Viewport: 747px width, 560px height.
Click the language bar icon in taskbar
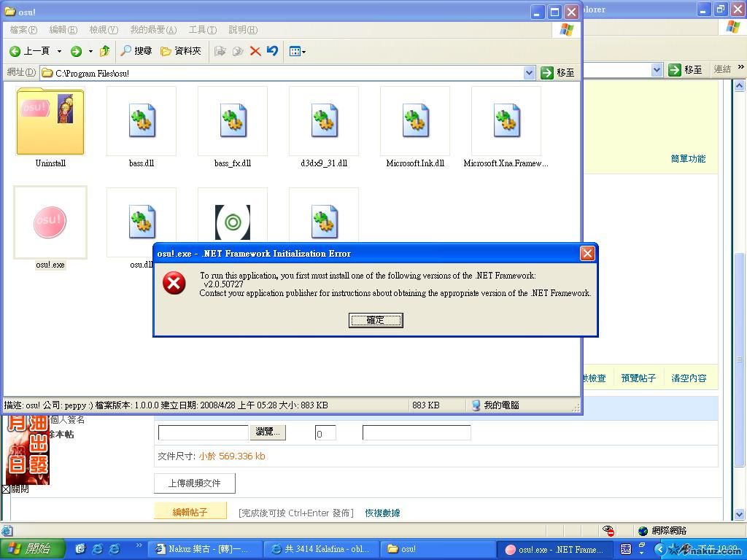[626, 549]
